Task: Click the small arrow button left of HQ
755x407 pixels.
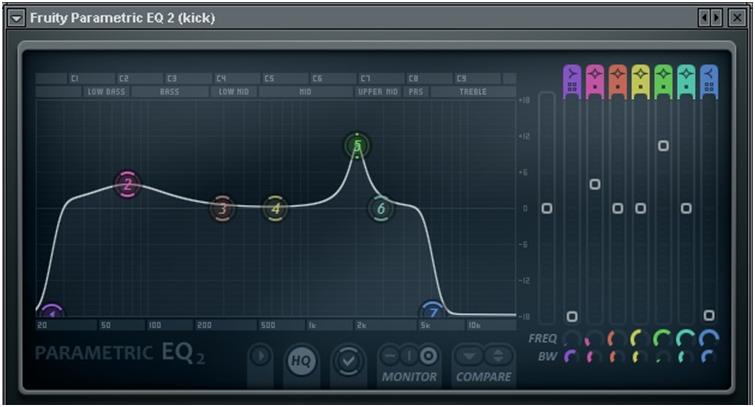Action: (x=260, y=355)
